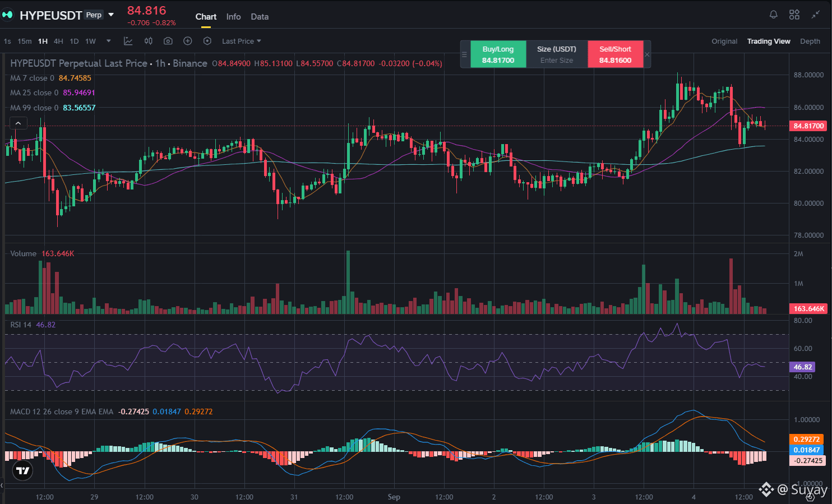Open the chart settings hexagon icon
The image size is (832, 504).
tap(207, 41)
